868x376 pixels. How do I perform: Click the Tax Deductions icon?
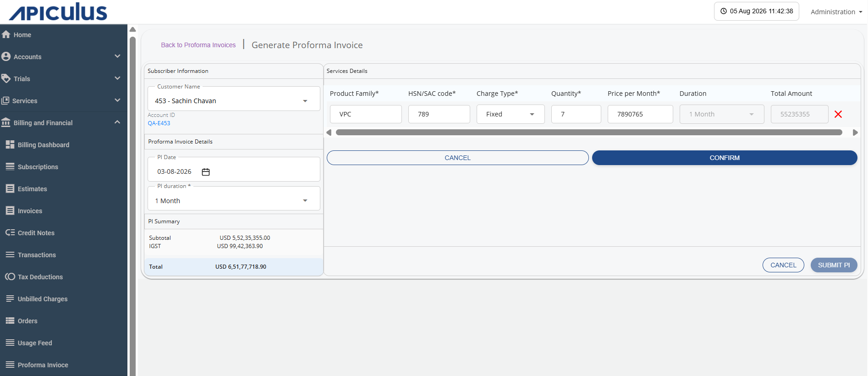10,276
